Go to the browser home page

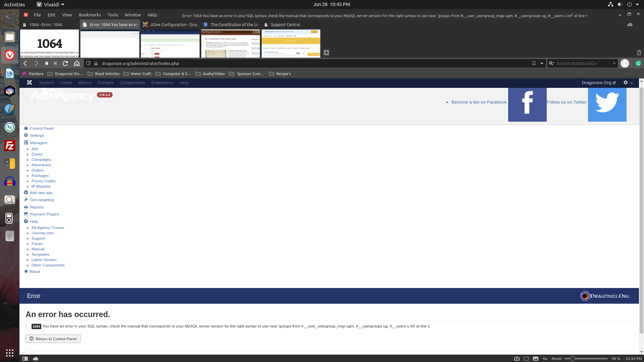[77, 63]
